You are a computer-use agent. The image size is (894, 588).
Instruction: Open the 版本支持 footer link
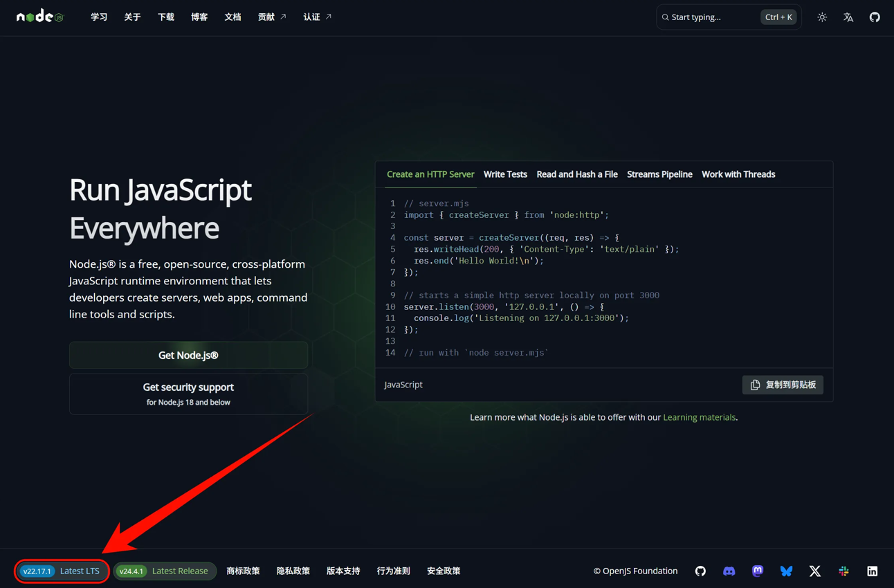point(343,571)
